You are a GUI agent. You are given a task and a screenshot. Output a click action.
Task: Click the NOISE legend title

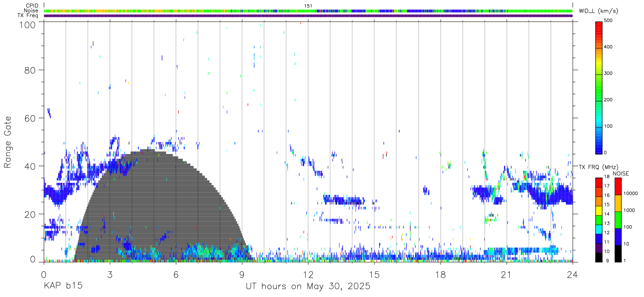tap(620, 173)
